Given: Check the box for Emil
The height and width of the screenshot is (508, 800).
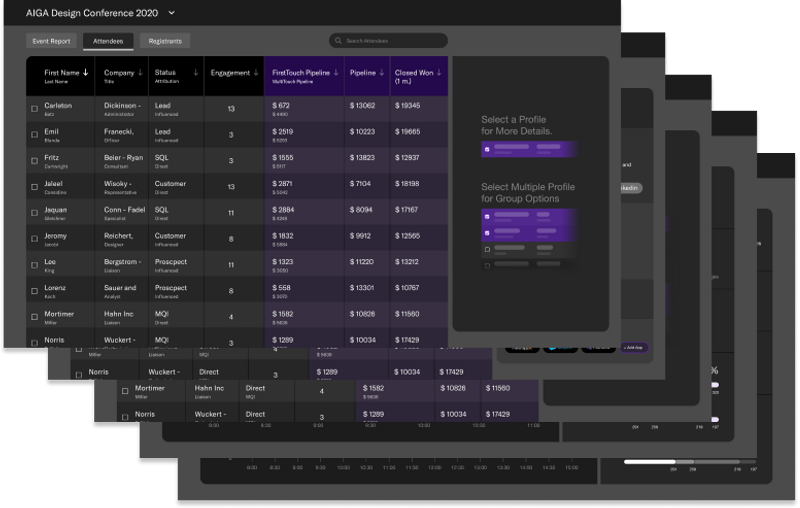Looking at the screenshot, I should coord(34,135).
